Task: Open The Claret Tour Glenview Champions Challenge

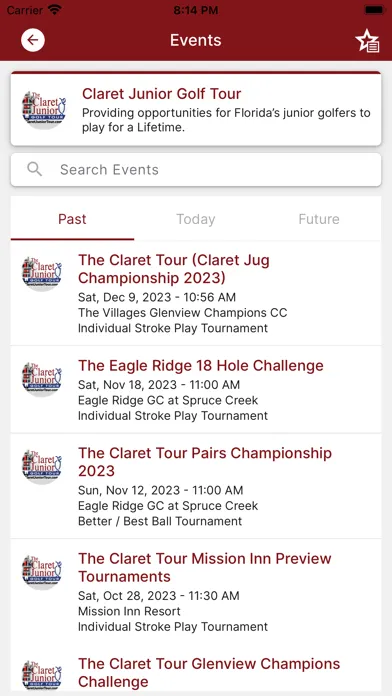Action: [196, 668]
